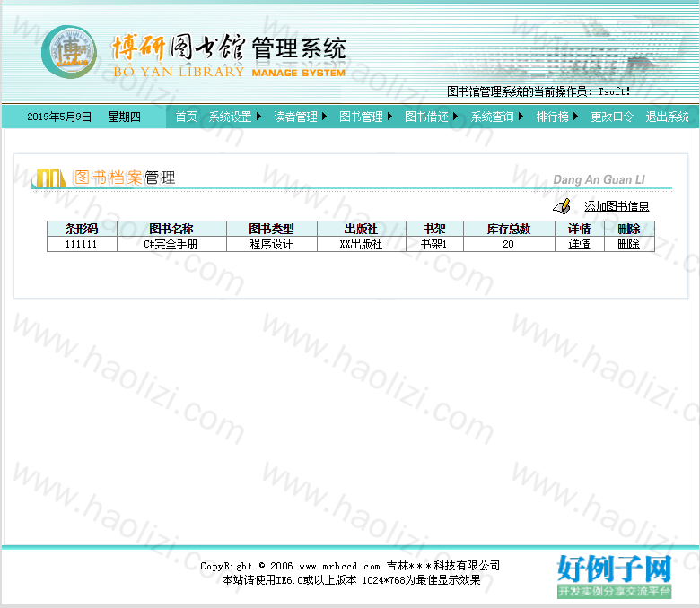The height and width of the screenshot is (608, 700).
Task: Click the XX出版社 publisher cell
Action: click(361, 244)
